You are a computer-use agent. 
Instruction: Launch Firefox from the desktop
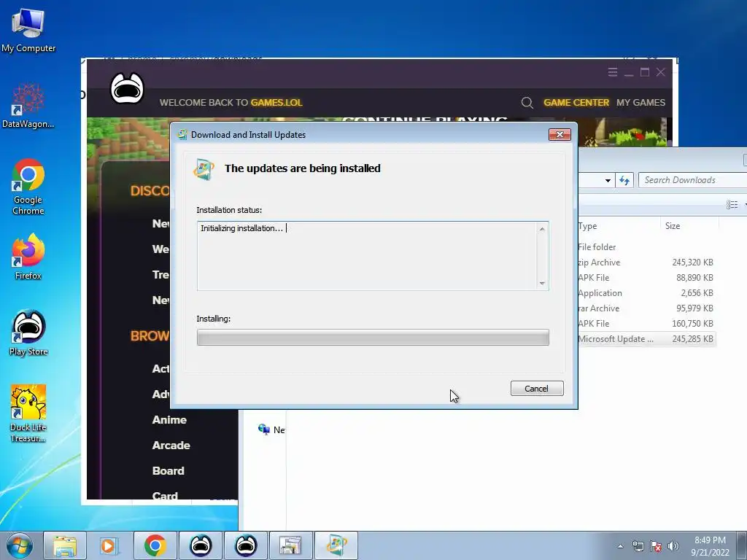28,257
